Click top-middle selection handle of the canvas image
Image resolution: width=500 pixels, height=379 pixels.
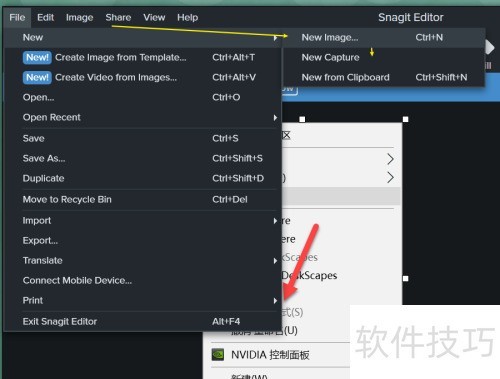302,119
